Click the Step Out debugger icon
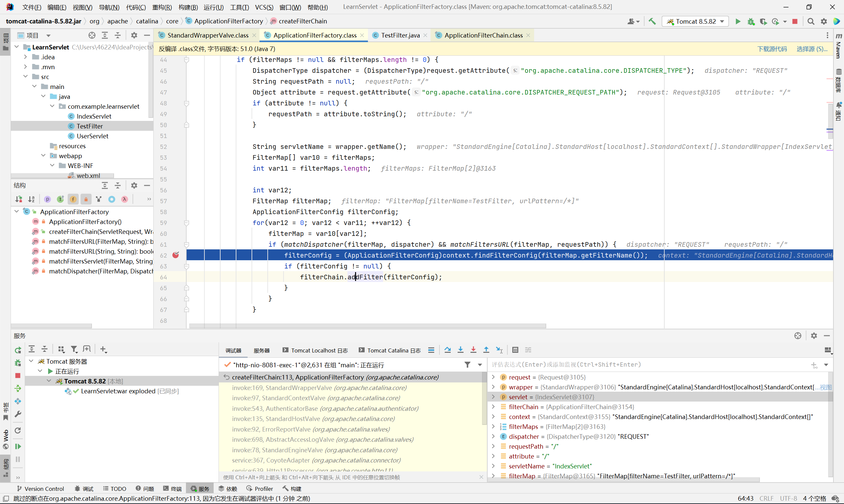This screenshot has width=844, height=504. click(486, 350)
